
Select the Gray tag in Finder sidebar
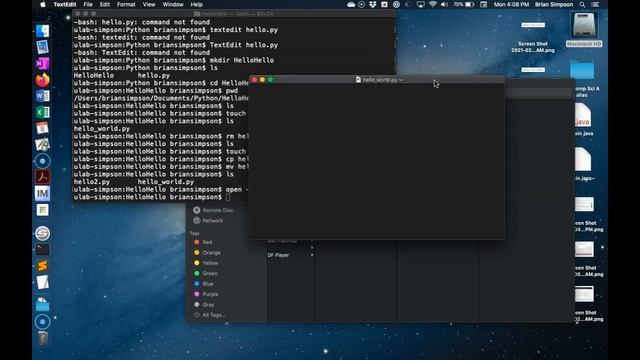click(204, 304)
